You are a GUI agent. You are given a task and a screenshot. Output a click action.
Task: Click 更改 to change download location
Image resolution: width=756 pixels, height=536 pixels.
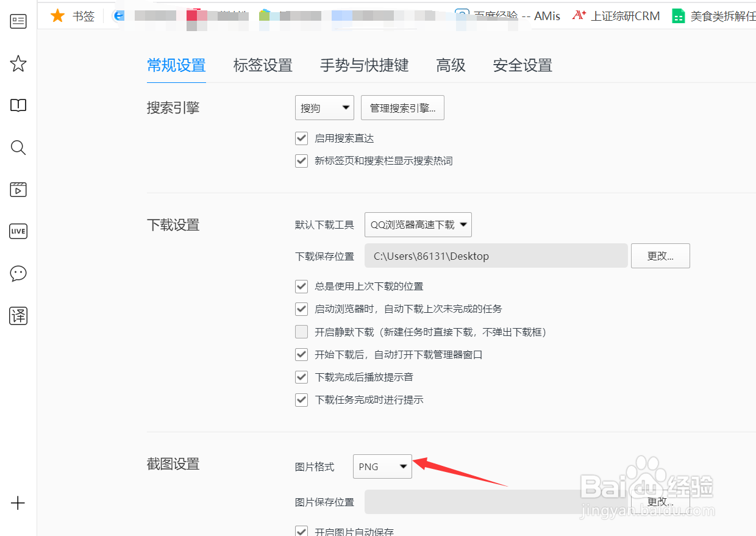(x=660, y=255)
